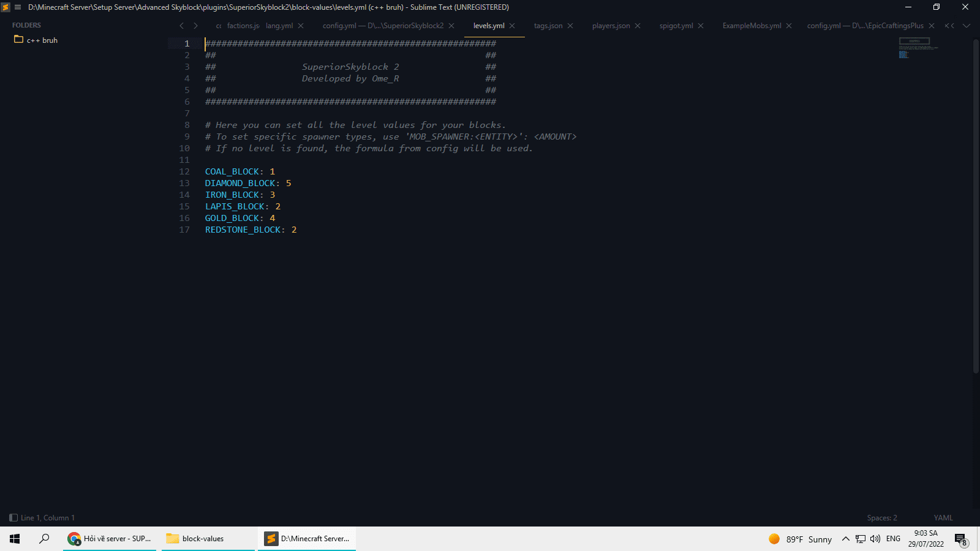Click Line 1, Column 1 status text
980x551 pixels.
48,518
